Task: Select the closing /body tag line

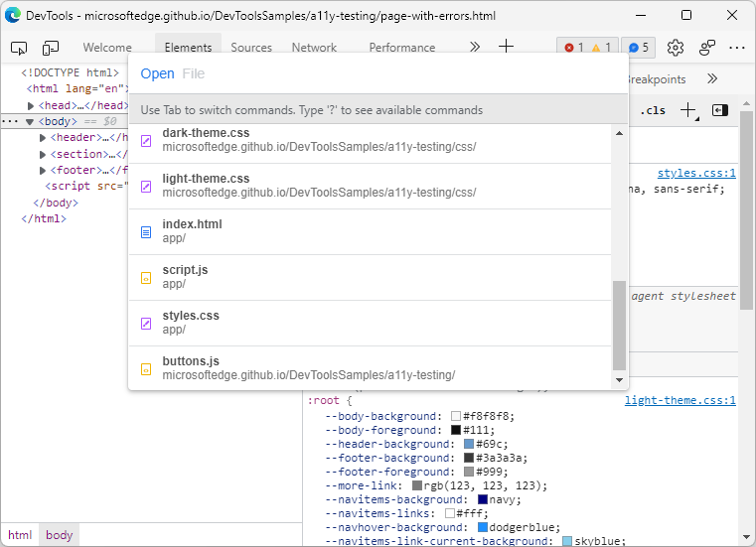Action: [56, 203]
